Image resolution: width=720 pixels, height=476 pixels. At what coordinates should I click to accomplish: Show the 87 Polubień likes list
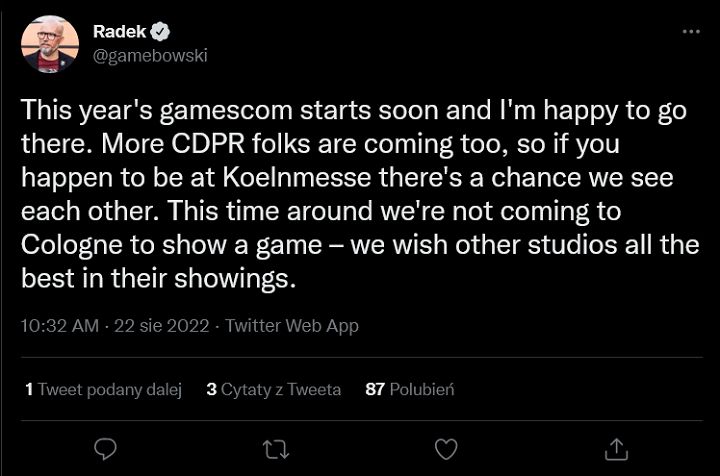point(409,389)
